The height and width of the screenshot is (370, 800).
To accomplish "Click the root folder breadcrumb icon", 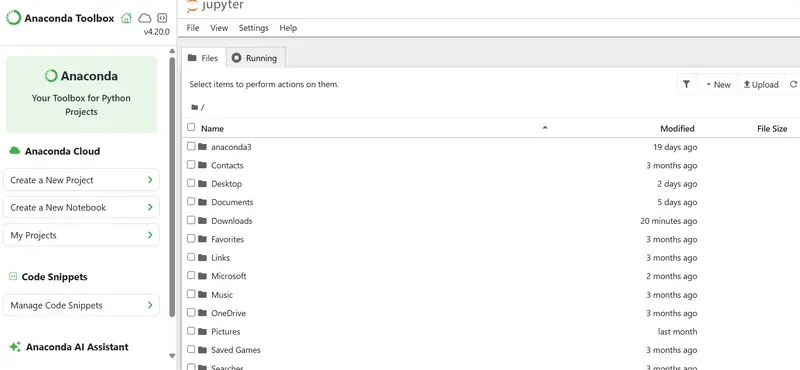I will [x=194, y=107].
